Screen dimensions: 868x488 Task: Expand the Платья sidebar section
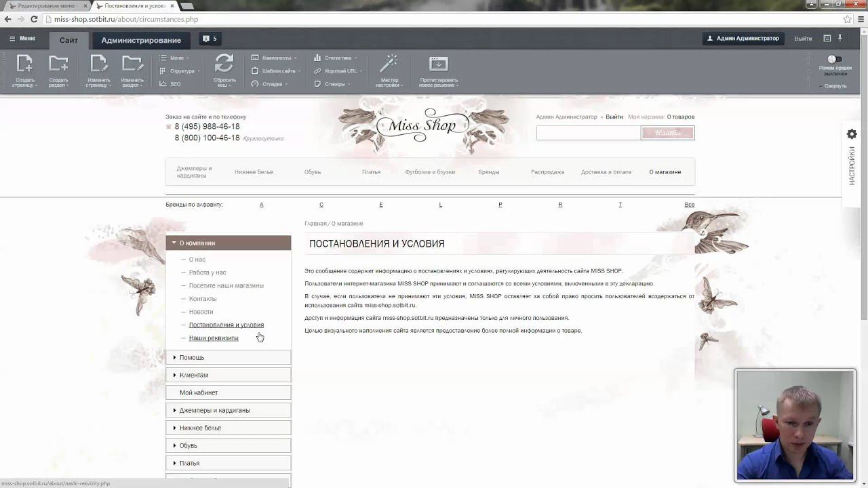pos(229,463)
